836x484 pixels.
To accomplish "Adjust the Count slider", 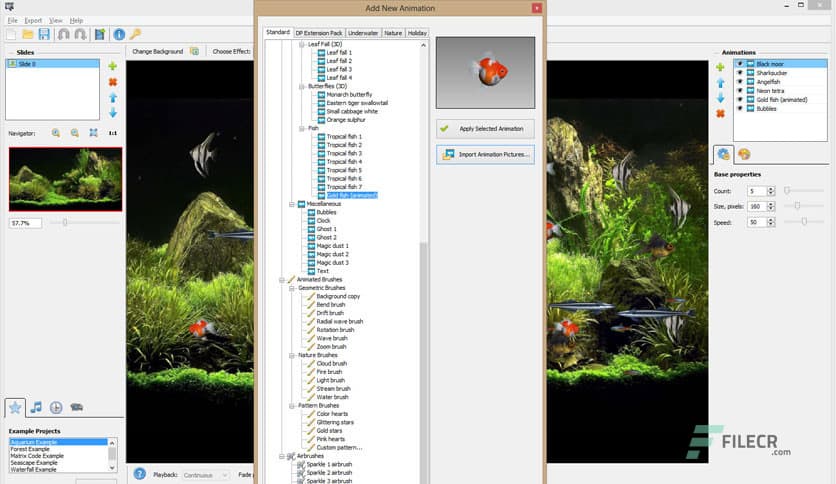I will [x=805, y=190].
